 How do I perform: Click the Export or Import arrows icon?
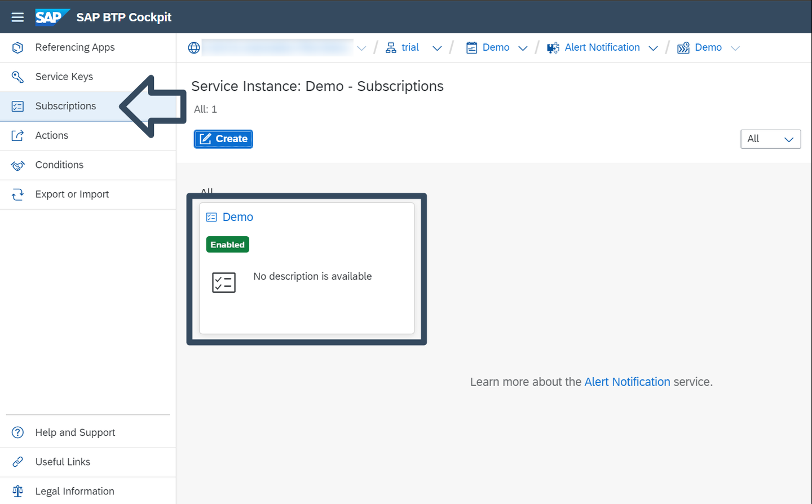pos(18,194)
